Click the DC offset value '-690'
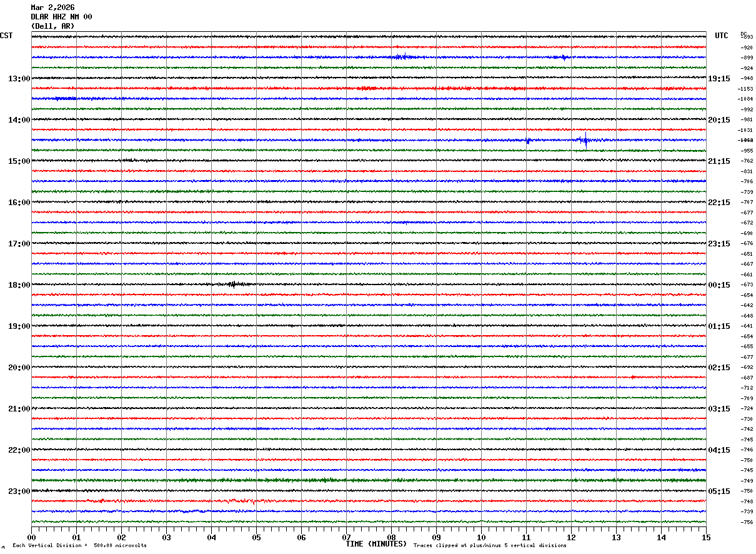756x554 pixels. point(747,233)
